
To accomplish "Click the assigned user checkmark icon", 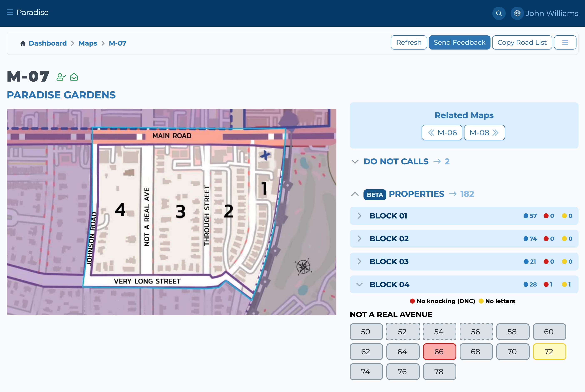I will click(x=61, y=77).
